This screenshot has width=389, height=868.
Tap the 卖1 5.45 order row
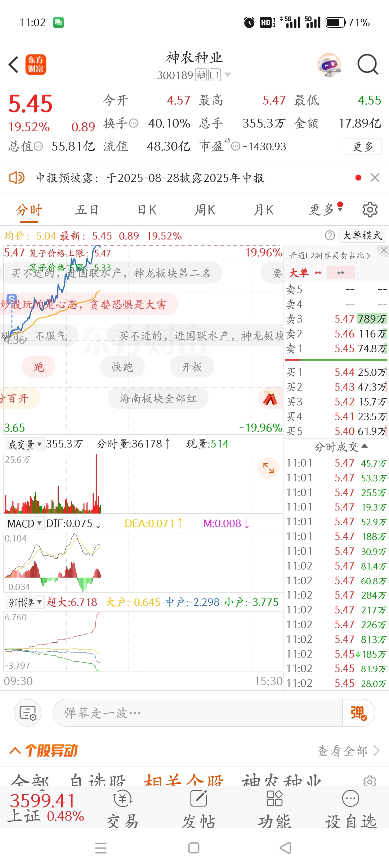point(336,348)
